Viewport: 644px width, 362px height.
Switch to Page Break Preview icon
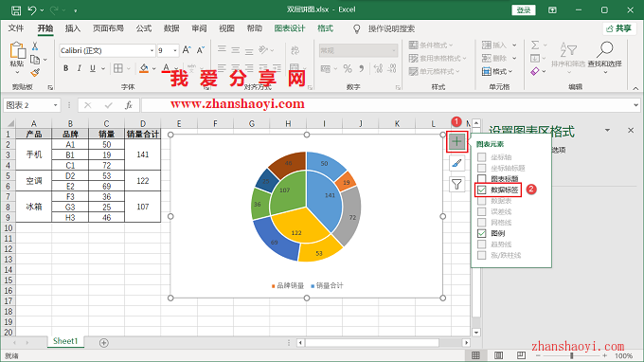point(521,355)
